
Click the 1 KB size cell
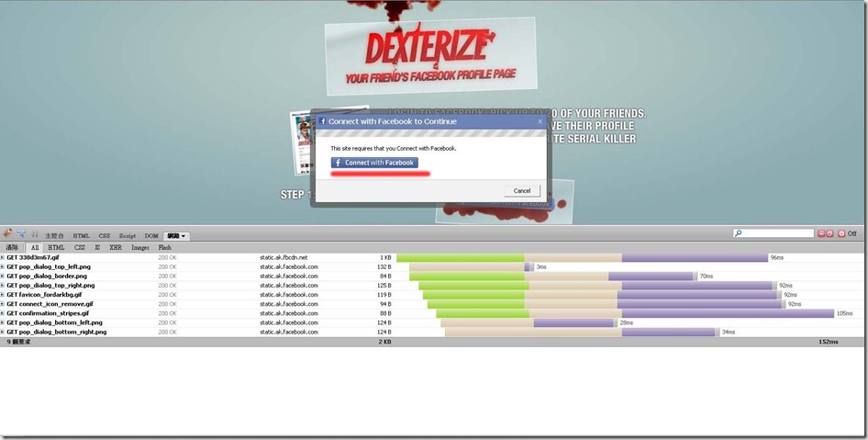[x=385, y=258]
